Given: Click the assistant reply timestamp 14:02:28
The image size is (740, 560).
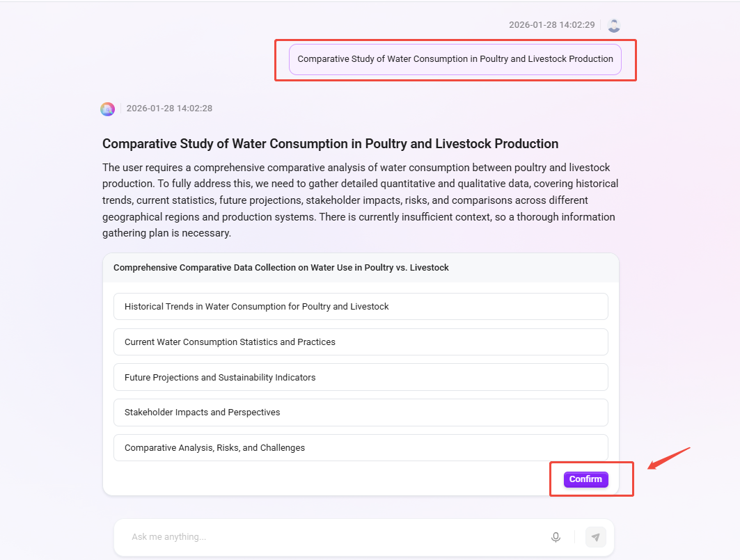Looking at the screenshot, I should coord(169,109).
